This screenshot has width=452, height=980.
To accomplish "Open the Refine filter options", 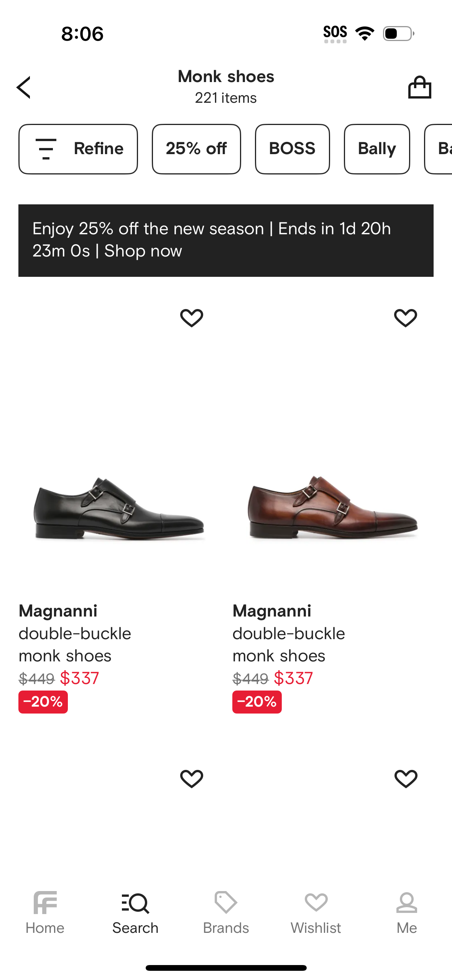I will coord(78,149).
